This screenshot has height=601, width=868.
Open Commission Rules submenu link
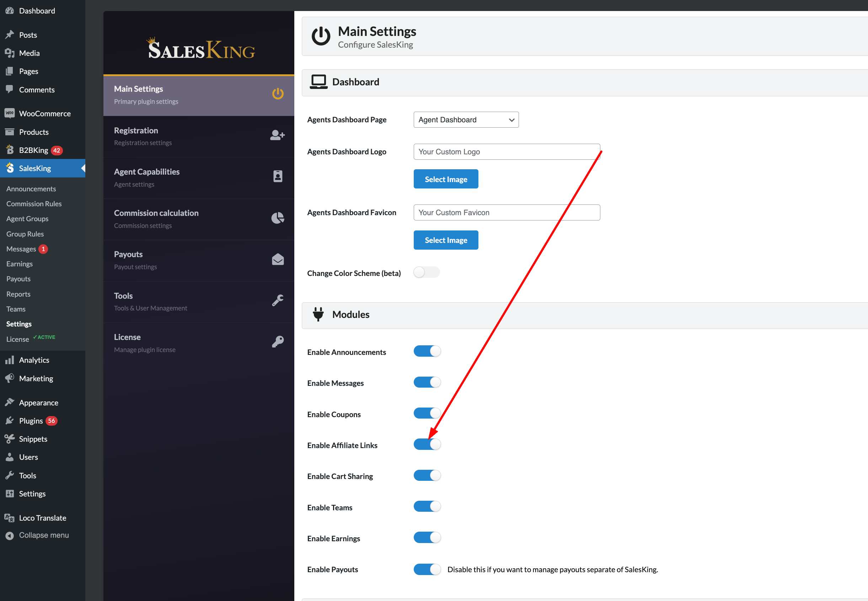point(34,204)
